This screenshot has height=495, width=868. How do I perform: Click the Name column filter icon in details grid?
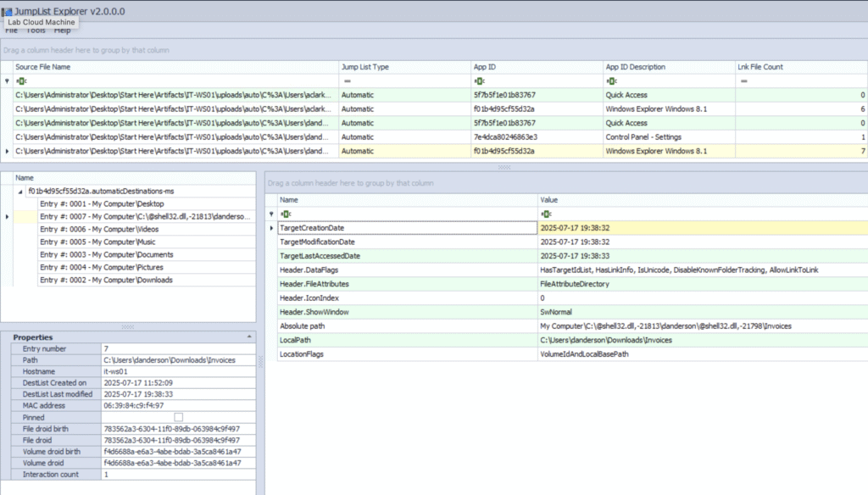285,214
